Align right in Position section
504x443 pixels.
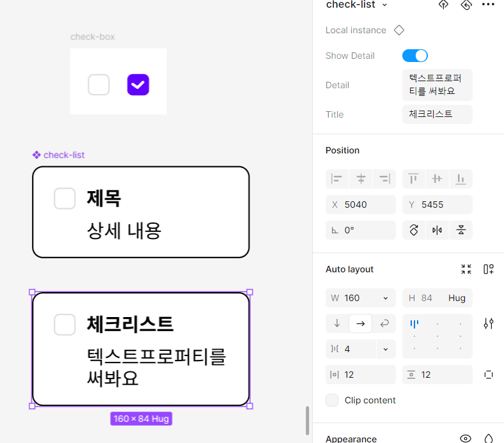[x=384, y=178]
